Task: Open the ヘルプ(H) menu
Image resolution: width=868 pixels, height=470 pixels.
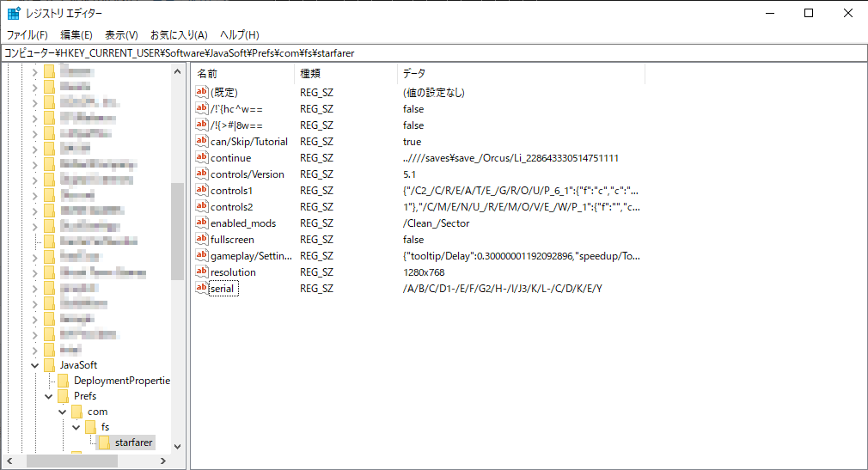Action: tap(240, 35)
